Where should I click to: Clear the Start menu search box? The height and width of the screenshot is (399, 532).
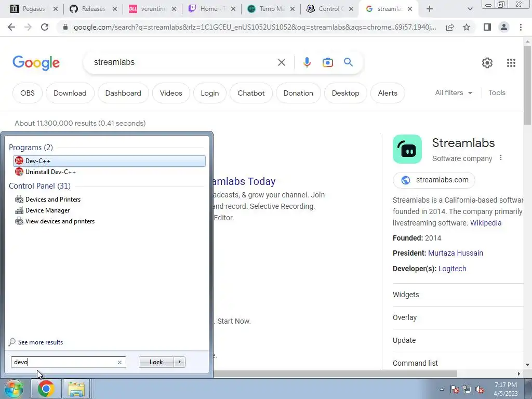[x=119, y=362]
